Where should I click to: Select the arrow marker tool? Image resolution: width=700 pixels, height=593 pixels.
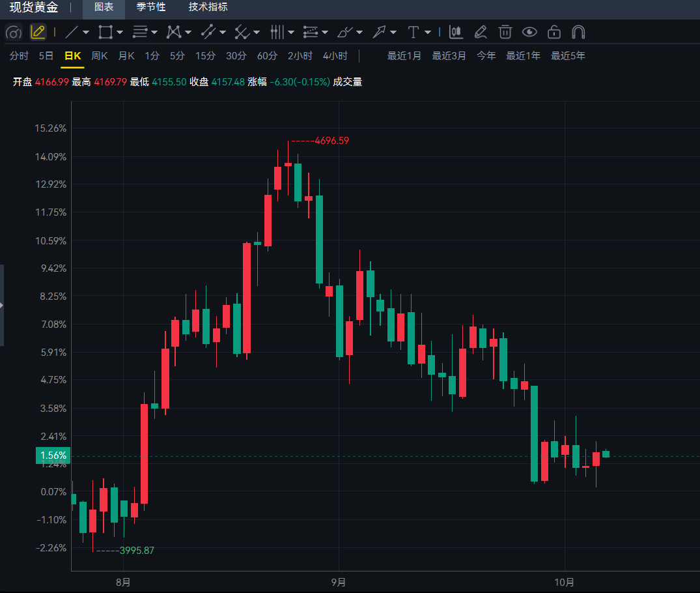pyautogui.click(x=379, y=32)
